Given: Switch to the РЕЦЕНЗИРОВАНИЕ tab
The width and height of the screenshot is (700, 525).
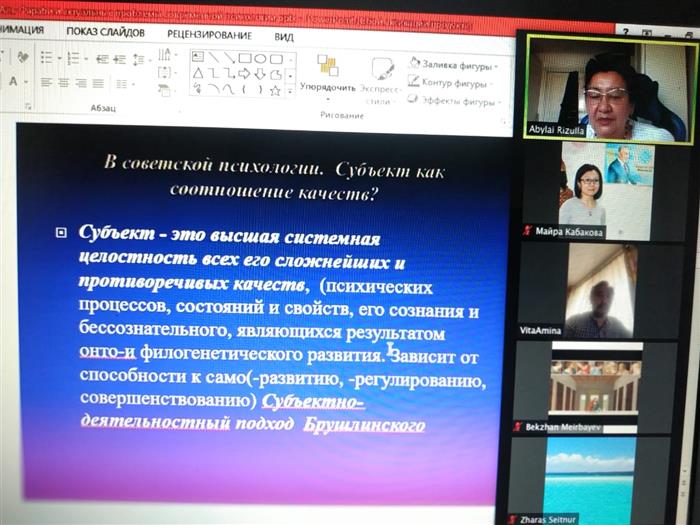Looking at the screenshot, I should (x=211, y=32).
